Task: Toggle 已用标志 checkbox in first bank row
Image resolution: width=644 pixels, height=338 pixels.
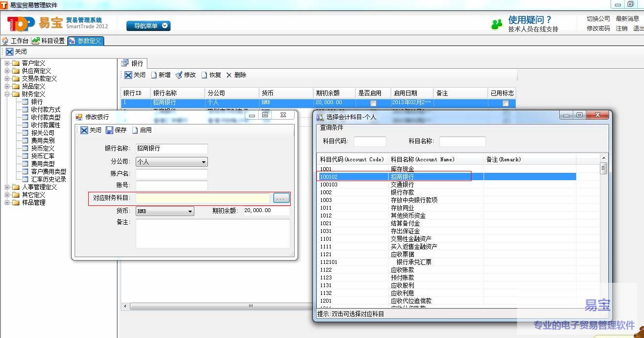Action: pyautogui.click(x=505, y=103)
